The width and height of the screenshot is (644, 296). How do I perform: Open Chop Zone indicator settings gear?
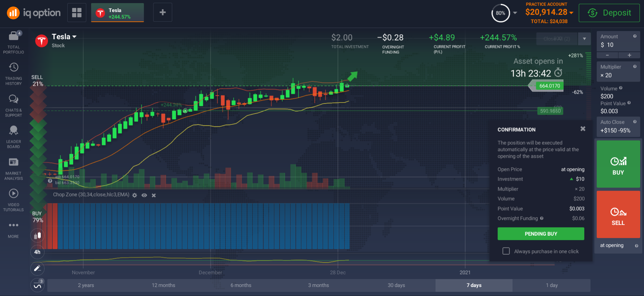coord(135,195)
